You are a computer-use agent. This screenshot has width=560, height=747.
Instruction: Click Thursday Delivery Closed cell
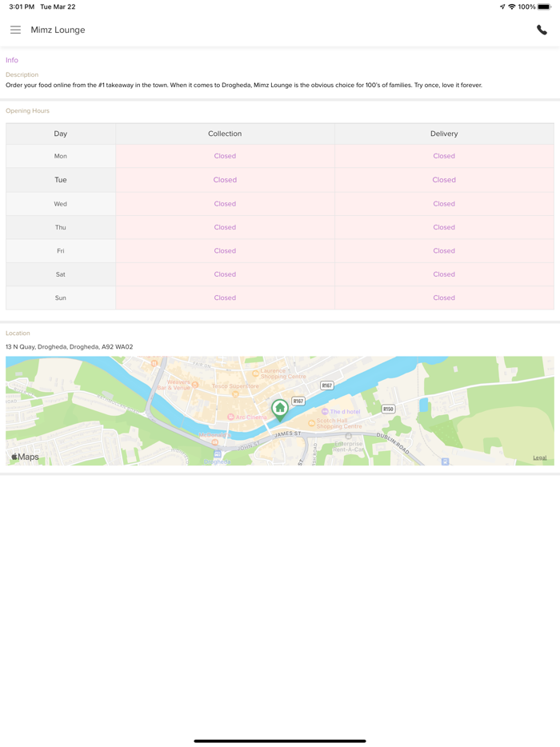tap(444, 227)
